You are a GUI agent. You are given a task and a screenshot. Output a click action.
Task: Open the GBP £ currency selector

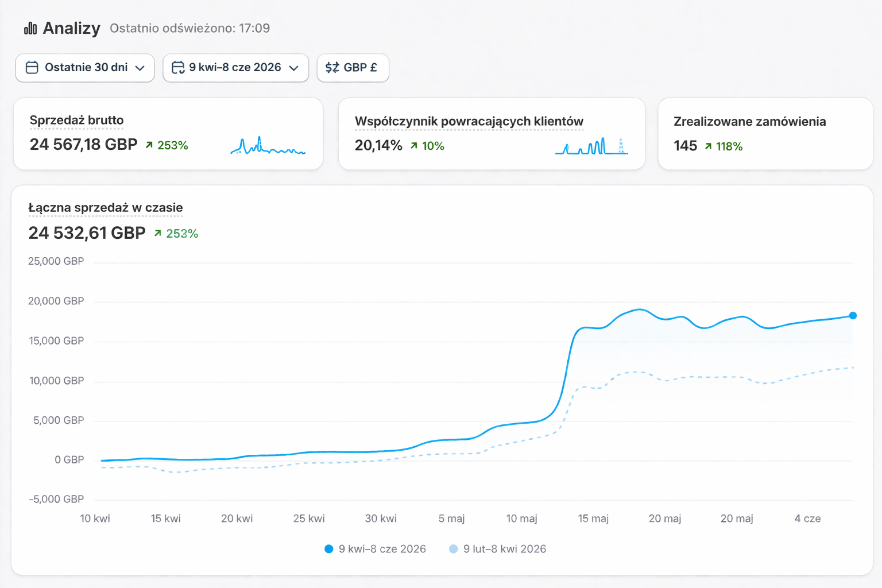[353, 68]
